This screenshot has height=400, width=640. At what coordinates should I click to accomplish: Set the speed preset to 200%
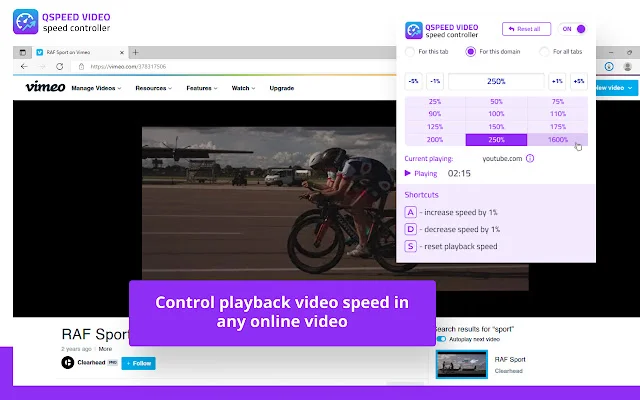435,140
